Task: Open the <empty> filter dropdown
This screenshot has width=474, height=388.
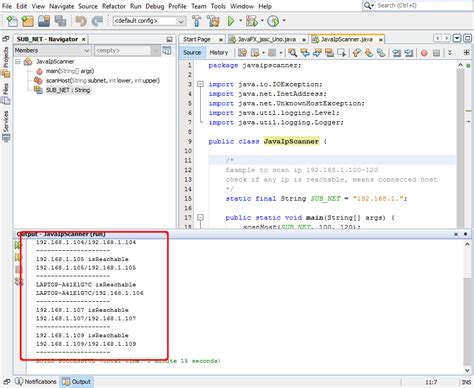Action: 127,50
